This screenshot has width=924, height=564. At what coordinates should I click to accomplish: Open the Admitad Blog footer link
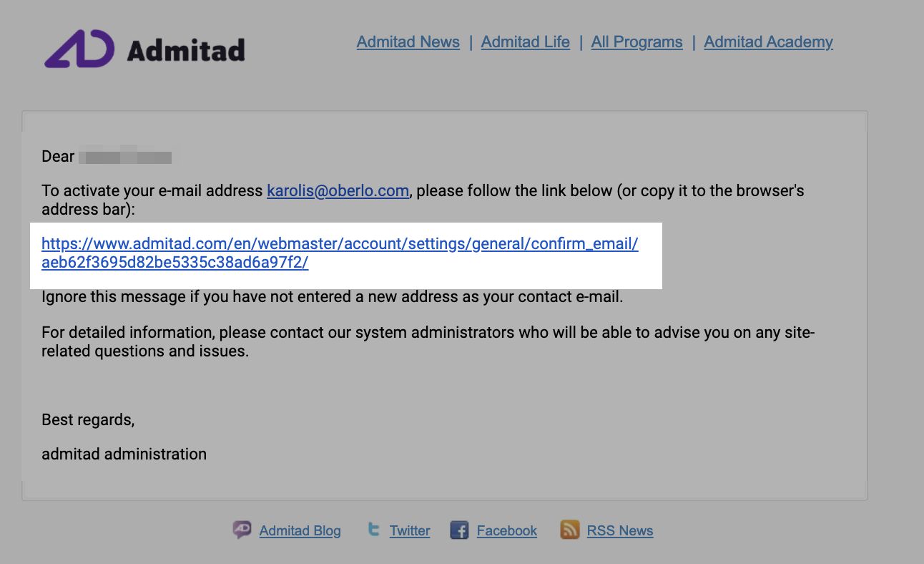click(300, 531)
